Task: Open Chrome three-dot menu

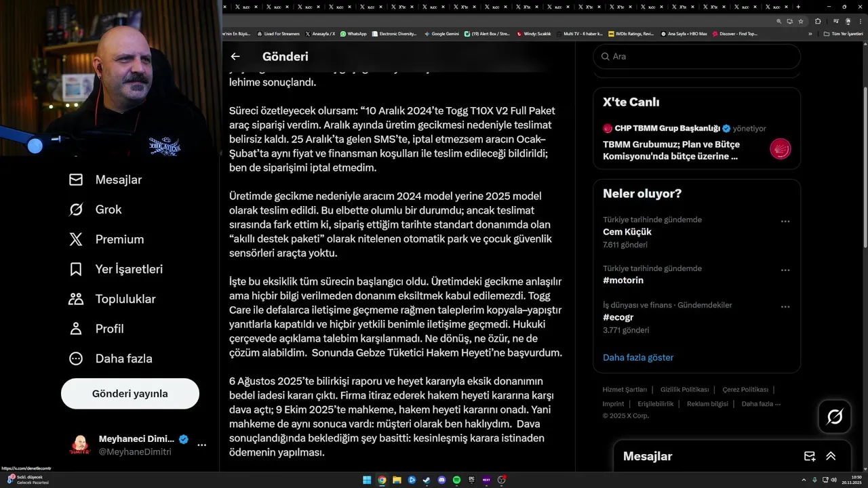Action: click(860, 21)
